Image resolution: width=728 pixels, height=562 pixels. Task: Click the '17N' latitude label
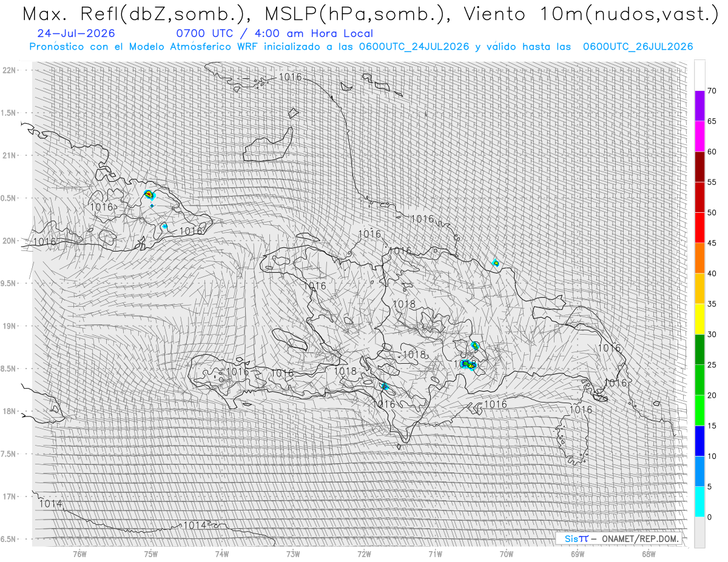pos(10,497)
